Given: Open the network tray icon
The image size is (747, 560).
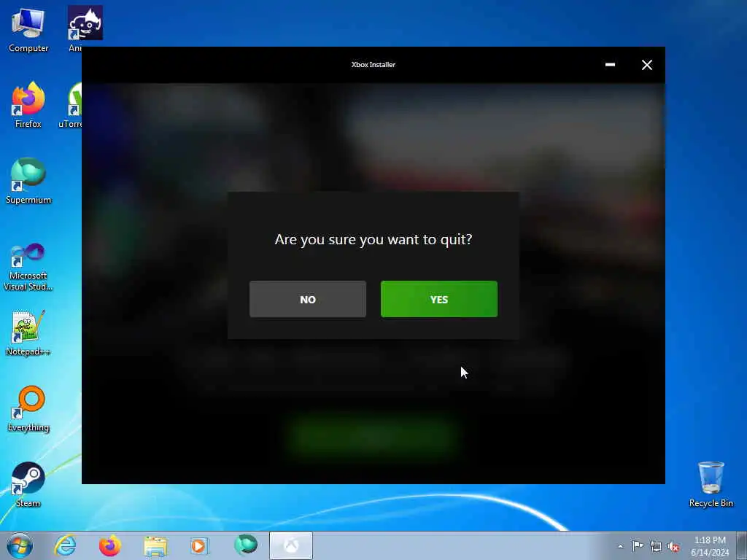Looking at the screenshot, I should point(656,547).
